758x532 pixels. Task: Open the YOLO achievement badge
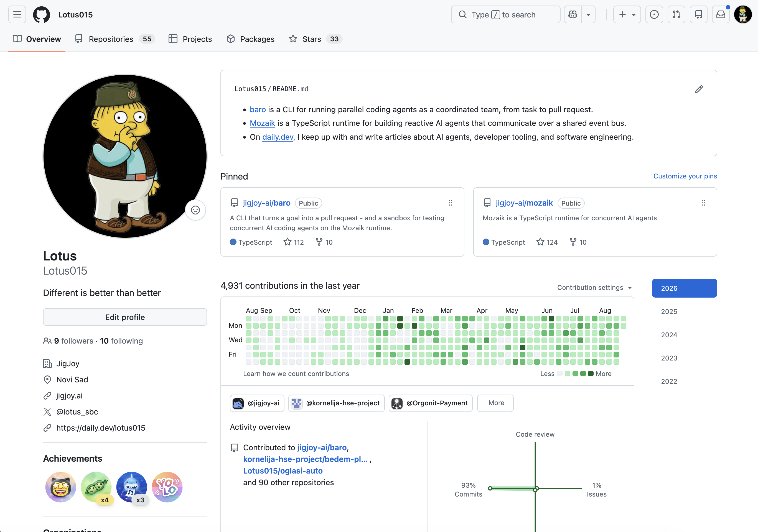coord(167,487)
